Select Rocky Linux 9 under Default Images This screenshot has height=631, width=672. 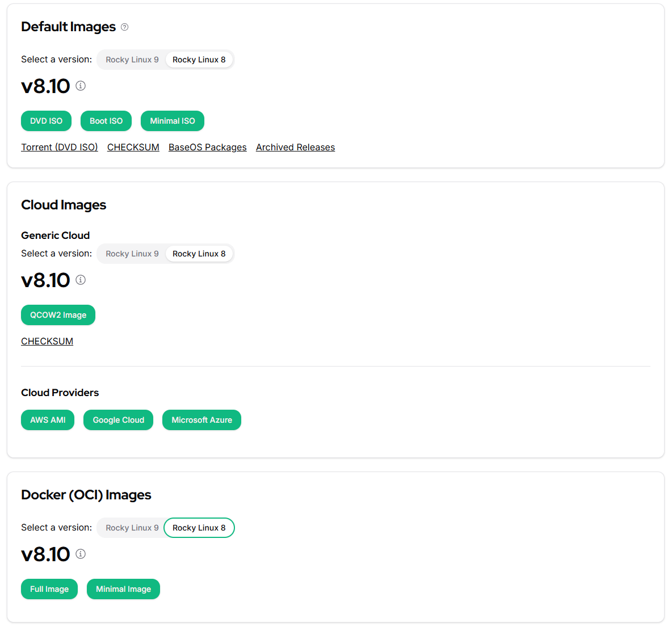coord(132,60)
